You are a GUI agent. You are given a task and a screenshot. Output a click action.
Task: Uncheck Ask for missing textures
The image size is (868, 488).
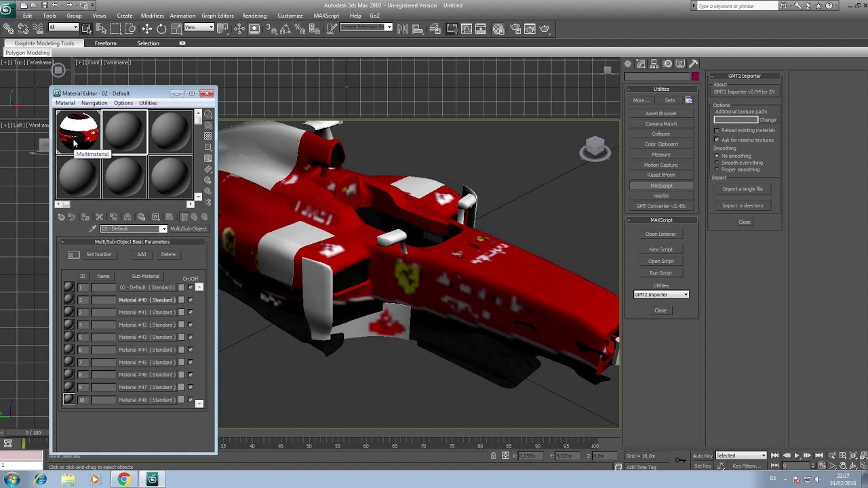717,140
